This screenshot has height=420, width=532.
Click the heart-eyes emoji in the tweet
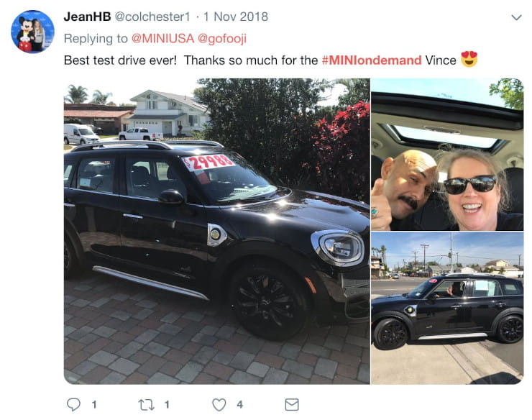469,59
